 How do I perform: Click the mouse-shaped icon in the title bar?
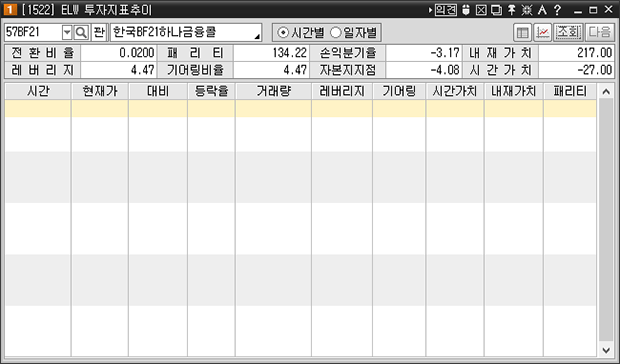[466, 10]
